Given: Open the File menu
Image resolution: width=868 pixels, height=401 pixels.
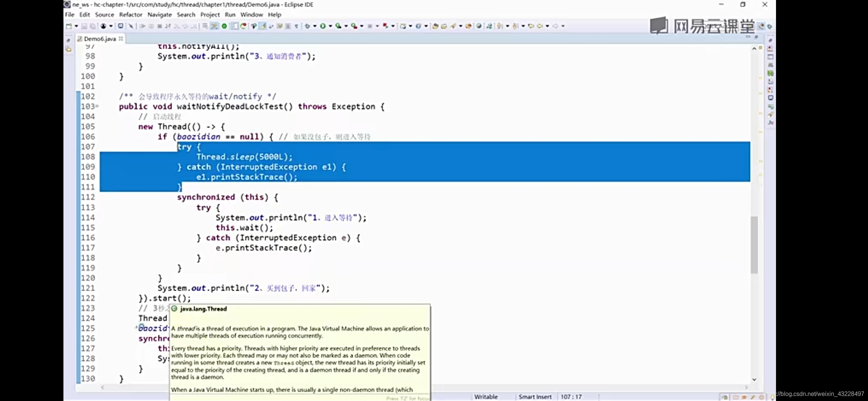Looking at the screenshot, I should click(x=69, y=14).
